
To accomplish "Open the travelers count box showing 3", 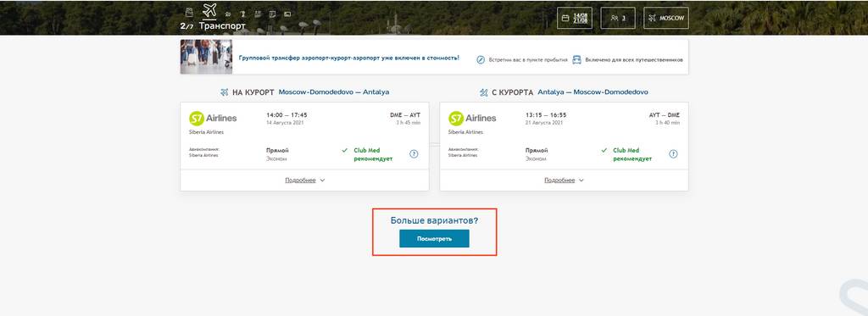I will pyautogui.click(x=618, y=18).
